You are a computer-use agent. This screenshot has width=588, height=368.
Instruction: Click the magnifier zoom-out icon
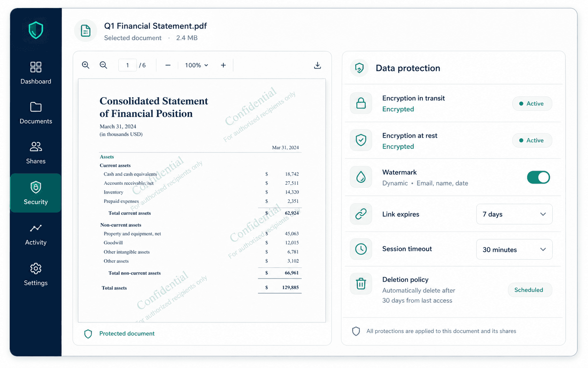(103, 65)
